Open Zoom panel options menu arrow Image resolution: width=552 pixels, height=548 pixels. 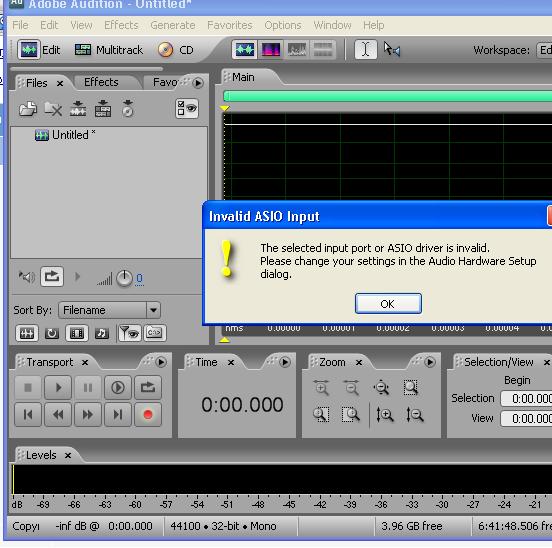click(x=429, y=362)
